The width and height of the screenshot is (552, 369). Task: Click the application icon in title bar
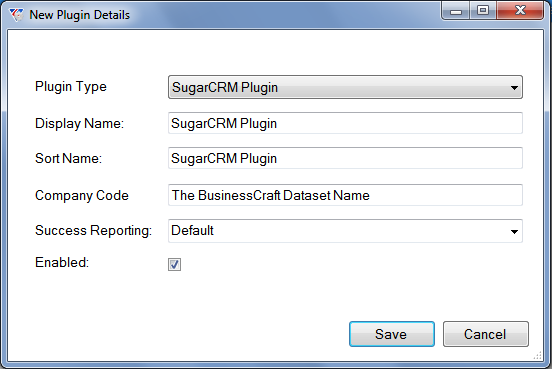coord(16,15)
